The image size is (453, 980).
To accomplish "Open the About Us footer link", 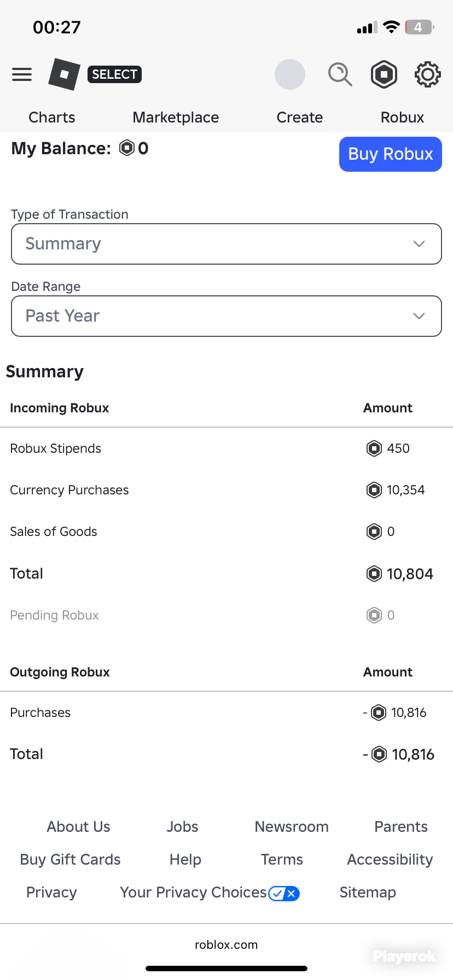I will (79, 827).
